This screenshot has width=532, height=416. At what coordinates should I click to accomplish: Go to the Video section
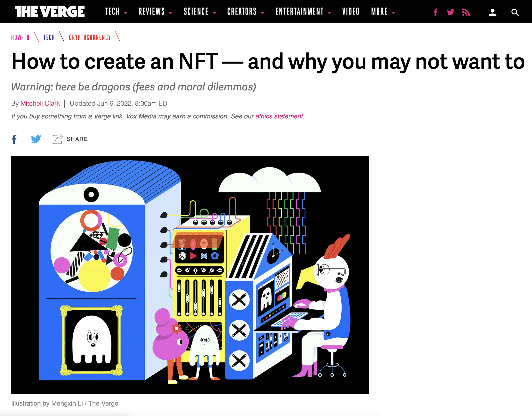pyautogui.click(x=351, y=11)
